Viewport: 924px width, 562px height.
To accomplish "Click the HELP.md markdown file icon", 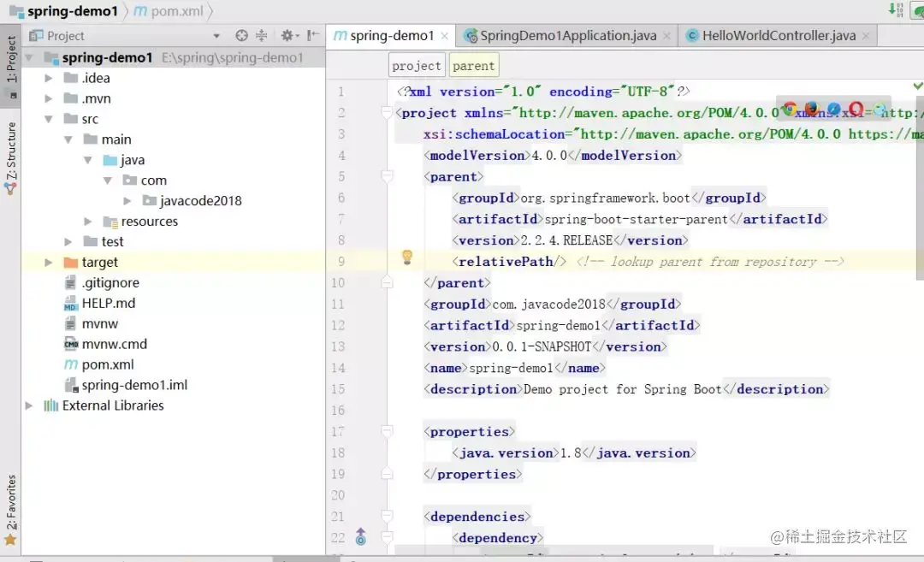I will point(71,304).
